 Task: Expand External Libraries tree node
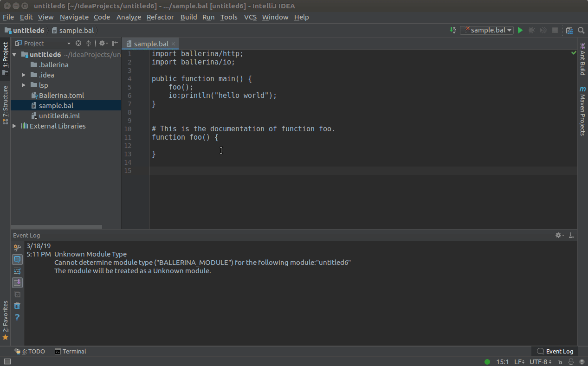coord(14,126)
